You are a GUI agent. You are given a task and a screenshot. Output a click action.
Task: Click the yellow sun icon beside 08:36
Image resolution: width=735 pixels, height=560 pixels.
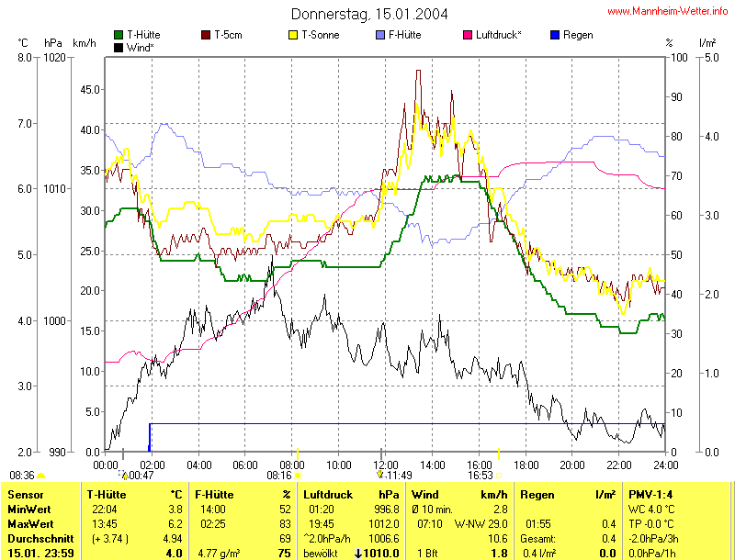point(40,476)
